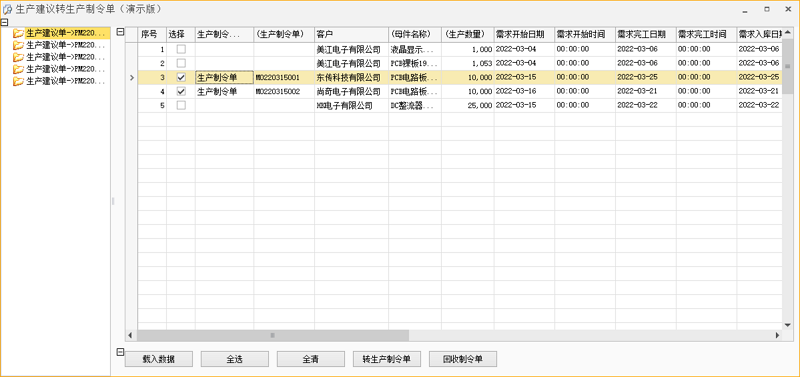The width and height of the screenshot is (800, 377).
Task: Click the 需求开始日期 column header
Action: (524, 35)
